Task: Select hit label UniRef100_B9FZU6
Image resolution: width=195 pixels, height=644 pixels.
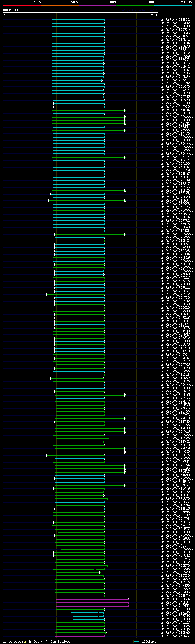Action: point(175,616)
